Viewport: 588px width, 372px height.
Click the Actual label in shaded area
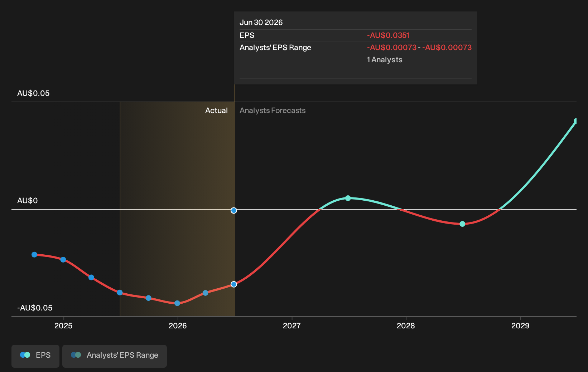point(216,111)
